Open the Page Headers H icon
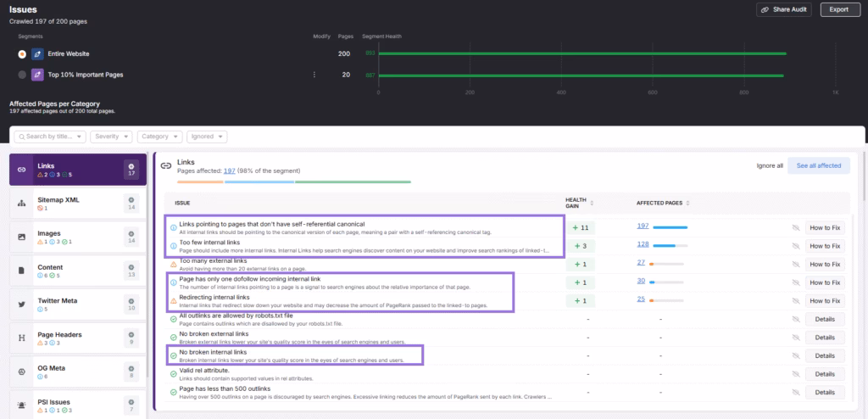The image size is (868, 419). click(x=21, y=336)
